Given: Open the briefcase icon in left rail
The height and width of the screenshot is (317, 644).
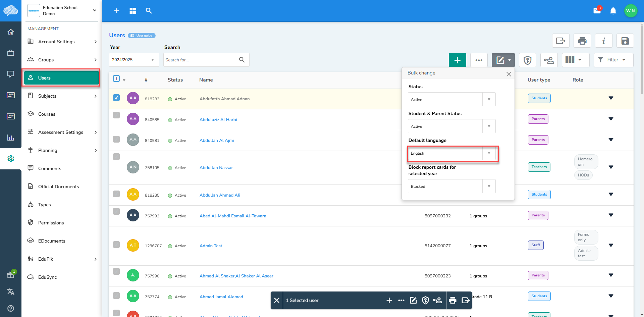Looking at the screenshot, I should tap(11, 53).
